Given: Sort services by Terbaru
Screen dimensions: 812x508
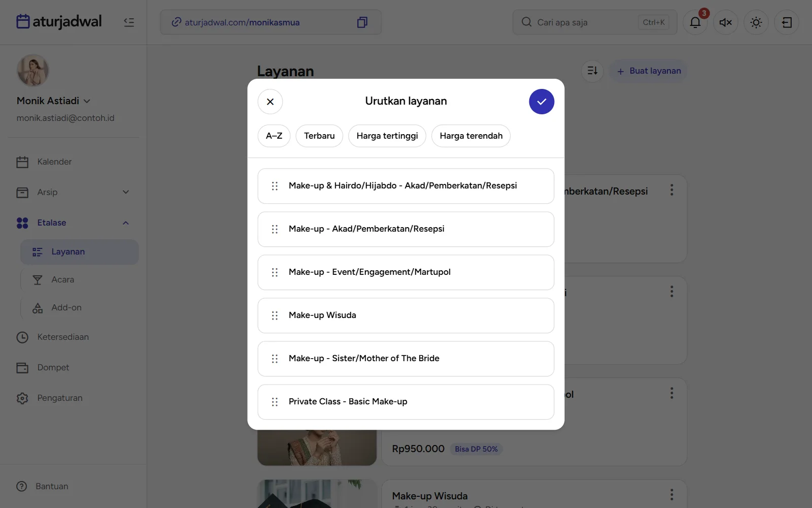Looking at the screenshot, I should pos(319,136).
